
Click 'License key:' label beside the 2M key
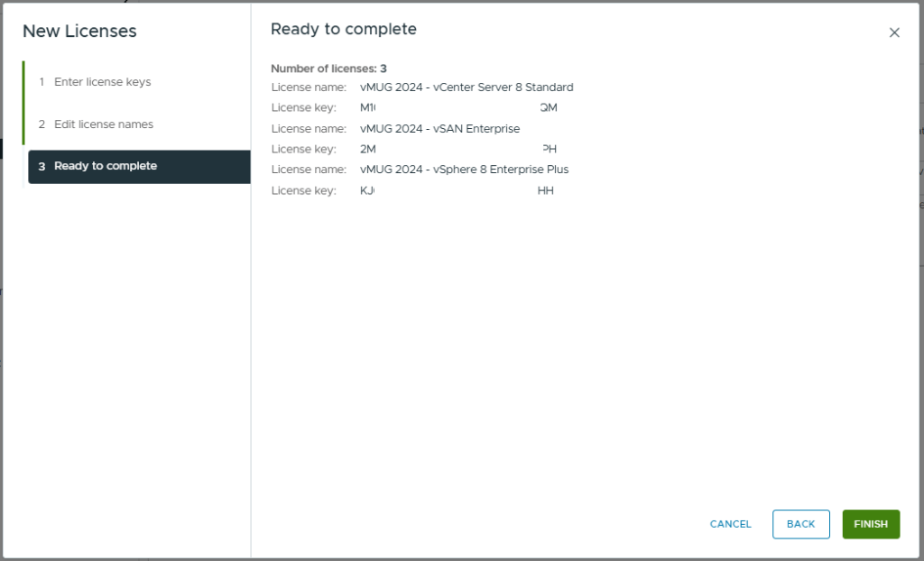[x=303, y=149]
